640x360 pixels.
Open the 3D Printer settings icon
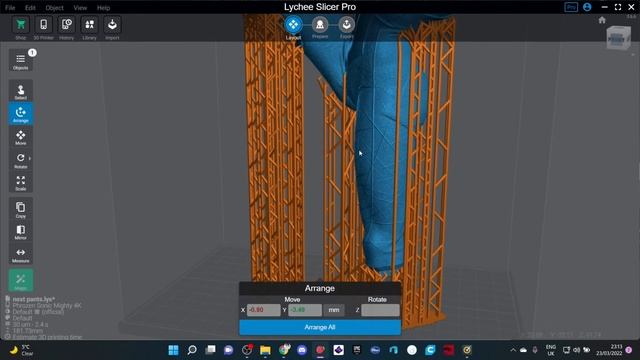(x=43, y=25)
